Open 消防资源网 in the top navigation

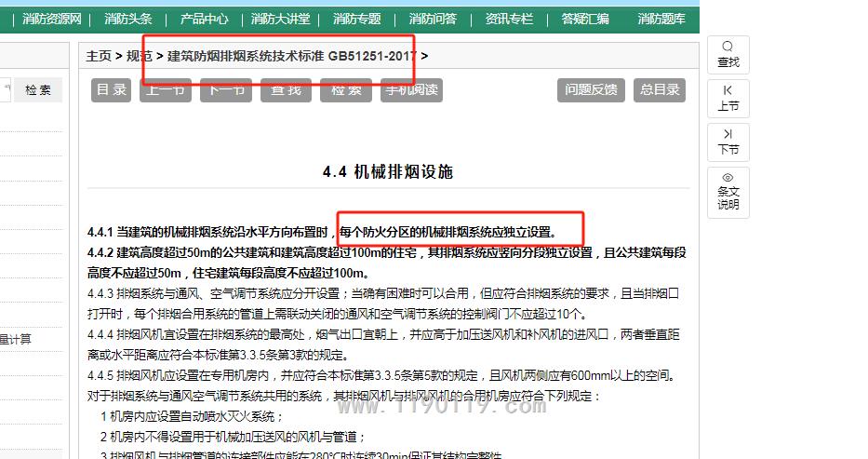52,19
